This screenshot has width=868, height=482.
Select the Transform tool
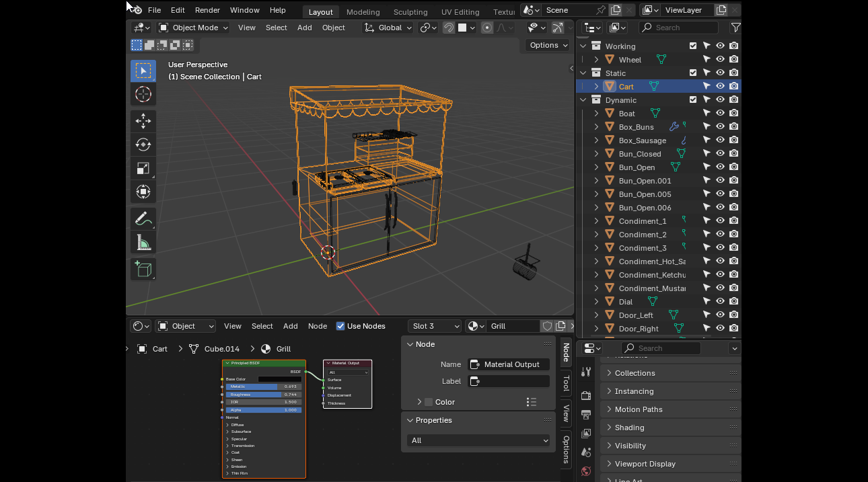pos(143,192)
